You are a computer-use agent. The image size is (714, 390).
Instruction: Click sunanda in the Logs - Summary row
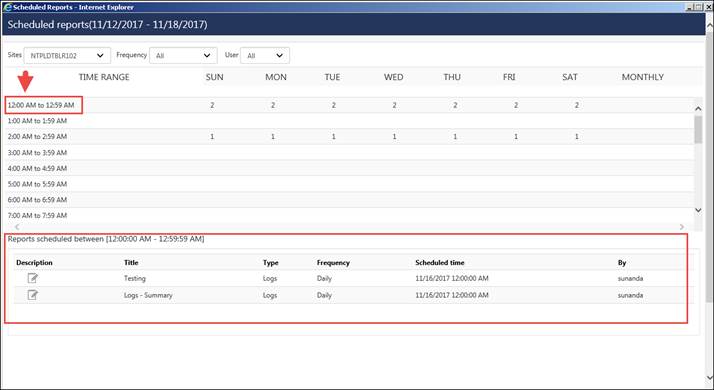(x=630, y=295)
